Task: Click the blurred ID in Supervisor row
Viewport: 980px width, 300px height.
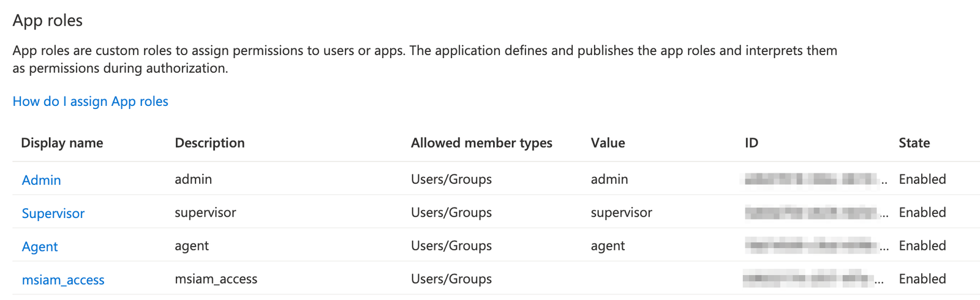Action: point(812,212)
